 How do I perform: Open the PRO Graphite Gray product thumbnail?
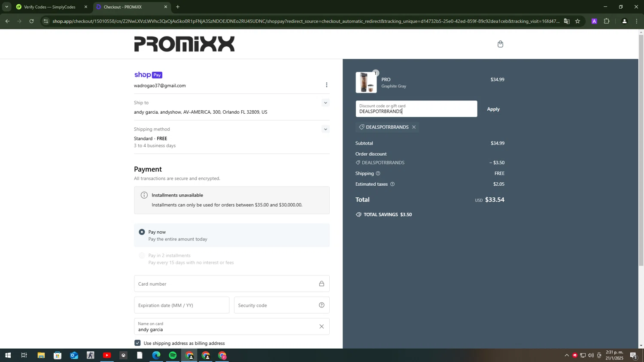366,82
